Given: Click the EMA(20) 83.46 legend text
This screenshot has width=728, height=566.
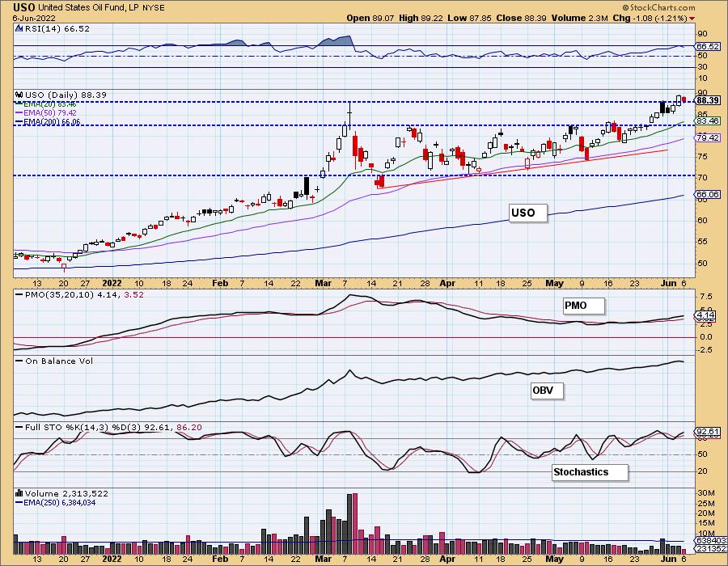Looking at the screenshot, I should pyautogui.click(x=50, y=104).
